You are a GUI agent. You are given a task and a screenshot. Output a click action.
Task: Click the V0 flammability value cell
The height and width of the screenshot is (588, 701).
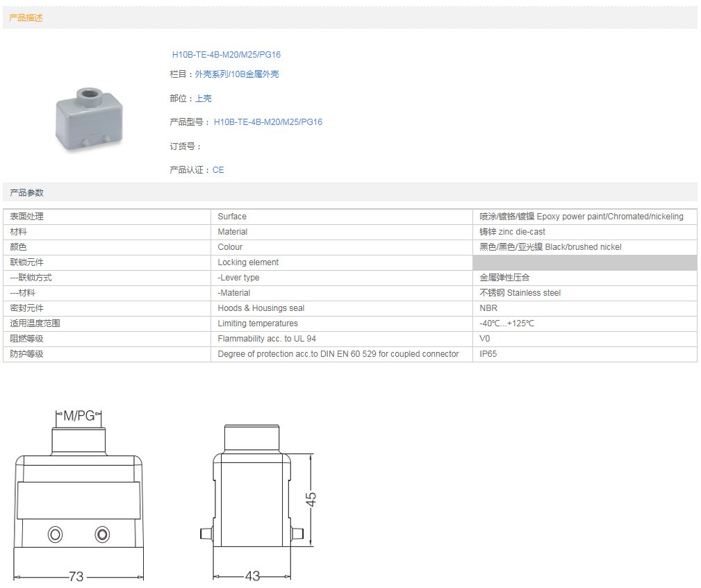point(485,339)
